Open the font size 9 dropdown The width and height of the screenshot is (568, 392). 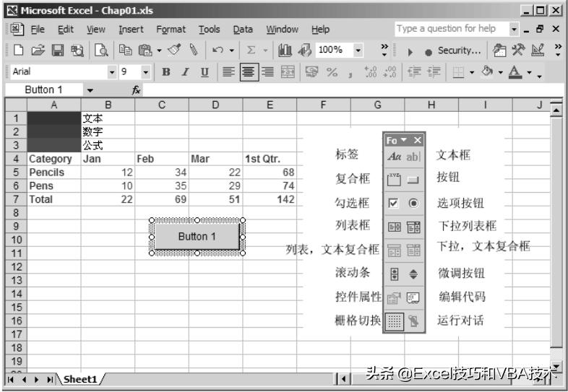click(146, 72)
